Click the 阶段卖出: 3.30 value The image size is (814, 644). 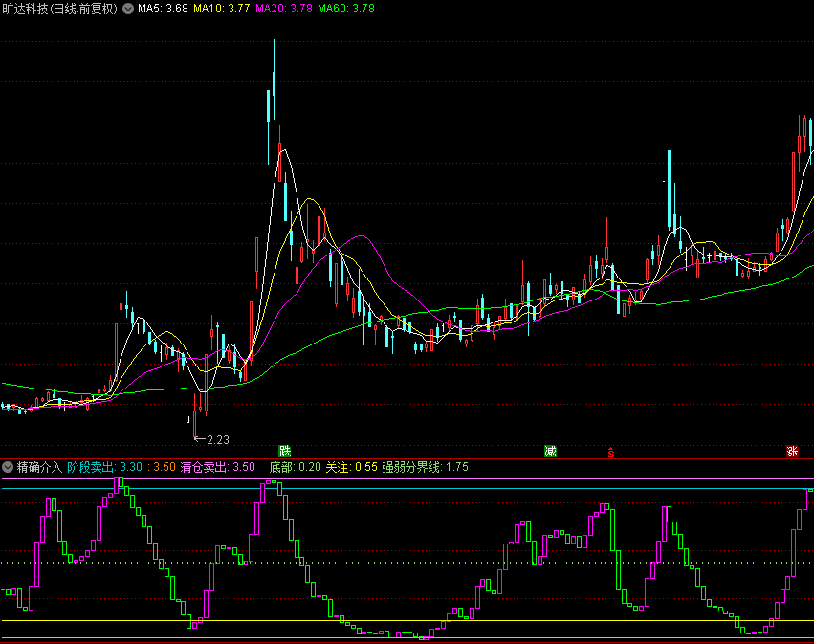(x=105, y=467)
